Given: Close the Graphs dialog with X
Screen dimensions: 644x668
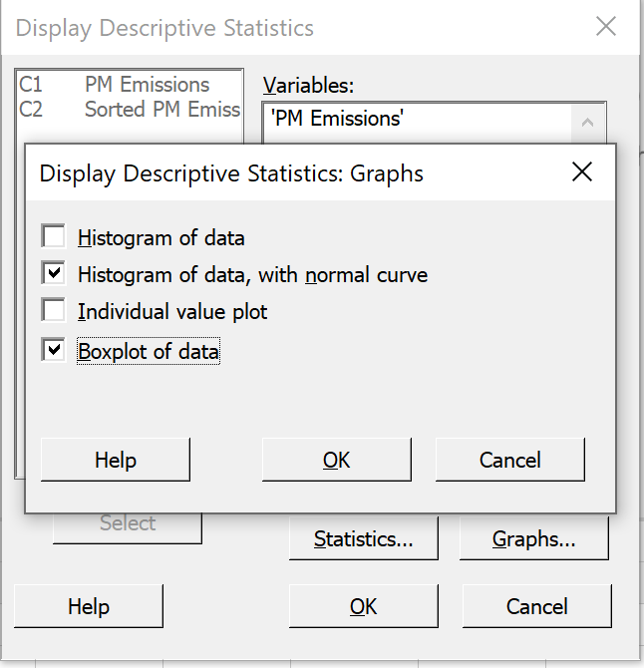Looking at the screenshot, I should point(582,172).
